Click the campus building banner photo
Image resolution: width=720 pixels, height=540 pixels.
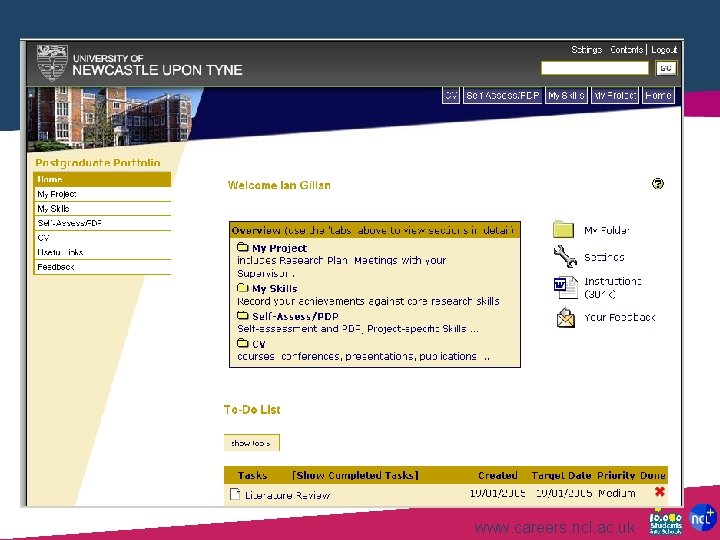[x=112, y=117]
